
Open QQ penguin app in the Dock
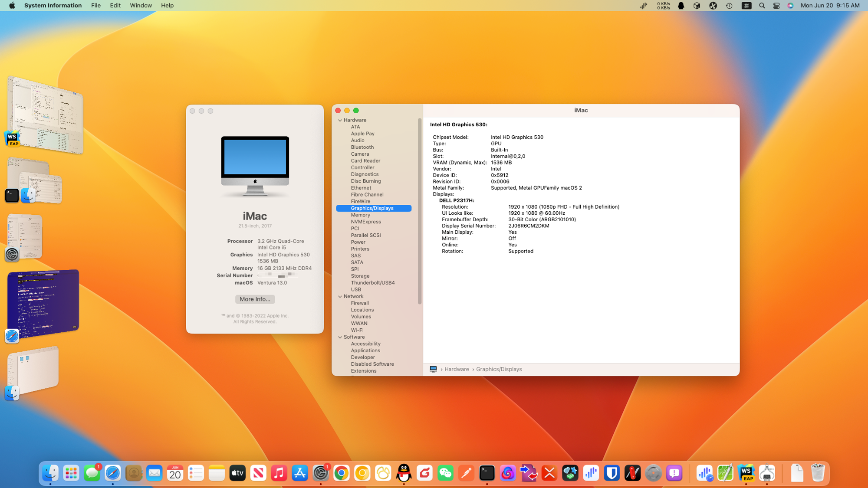[404, 473]
